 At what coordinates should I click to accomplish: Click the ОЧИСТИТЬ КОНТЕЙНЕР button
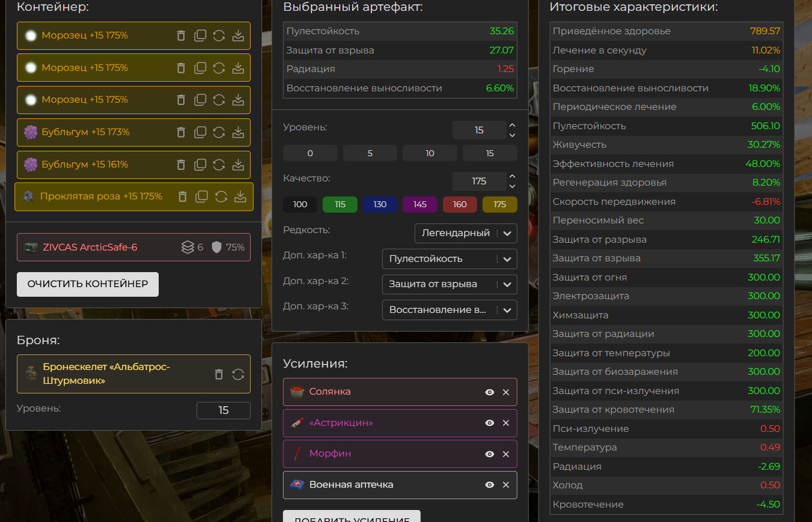[88, 284]
